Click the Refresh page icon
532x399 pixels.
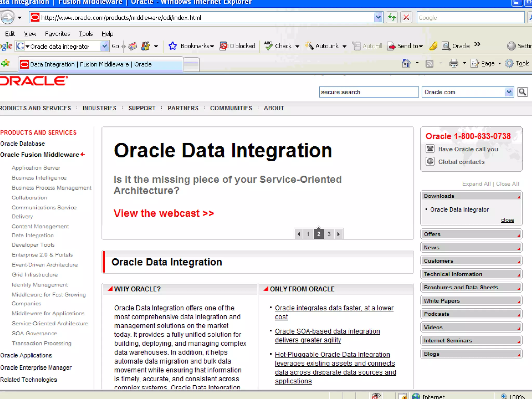point(392,18)
